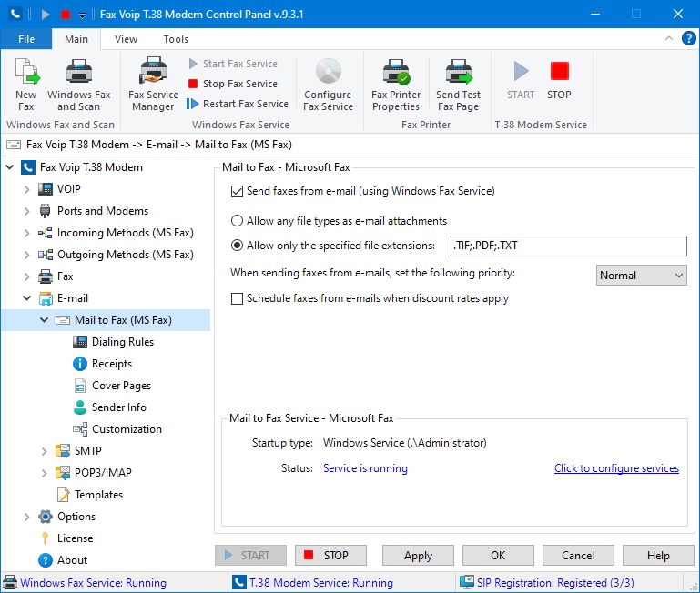Image resolution: width=700 pixels, height=593 pixels.
Task: Click SIP Registration status bar entry
Action: coord(547,583)
